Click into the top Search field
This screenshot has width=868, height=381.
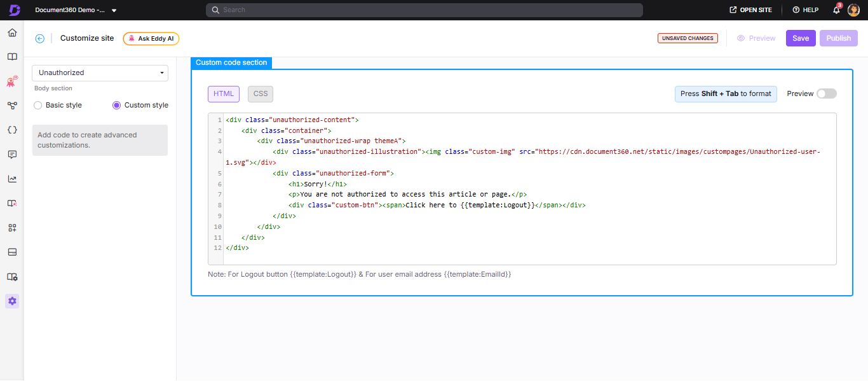click(x=424, y=10)
